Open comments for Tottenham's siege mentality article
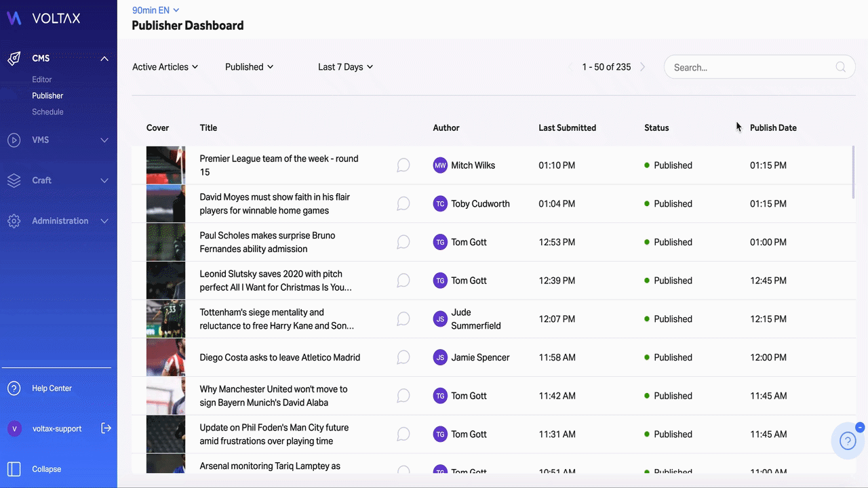Viewport: 868px width, 488px height. pyautogui.click(x=403, y=319)
